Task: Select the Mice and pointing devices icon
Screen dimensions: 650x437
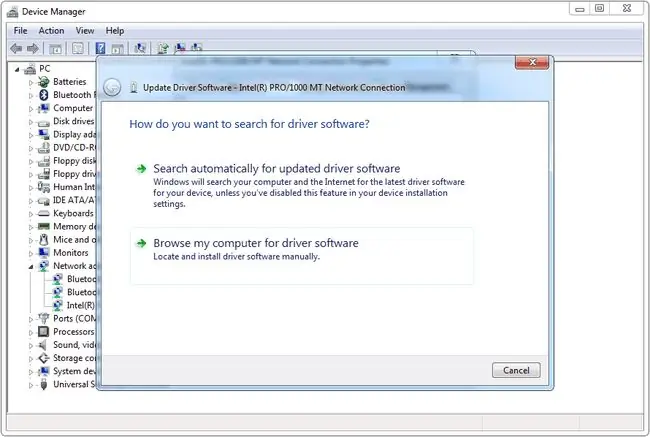Action: (44, 240)
